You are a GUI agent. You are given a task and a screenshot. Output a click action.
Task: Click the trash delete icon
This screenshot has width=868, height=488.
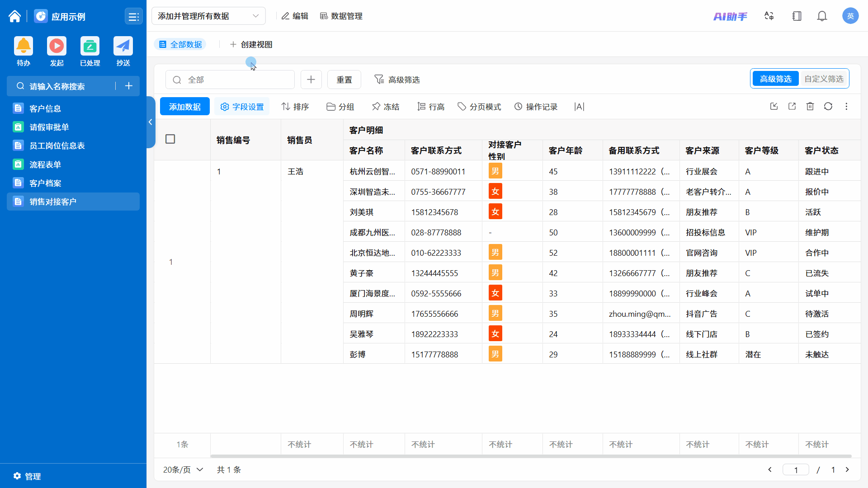[810, 106]
